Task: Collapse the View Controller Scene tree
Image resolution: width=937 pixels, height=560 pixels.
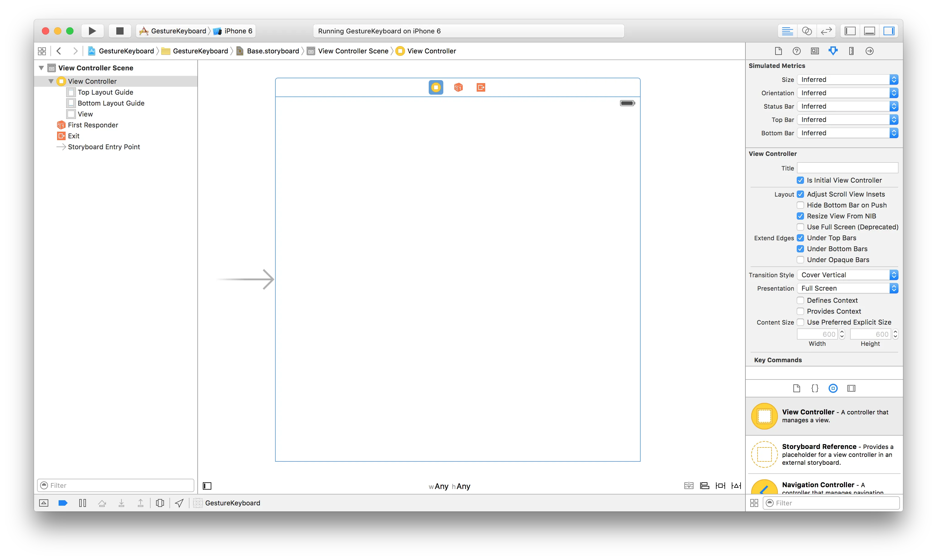Action: pos(41,68)
